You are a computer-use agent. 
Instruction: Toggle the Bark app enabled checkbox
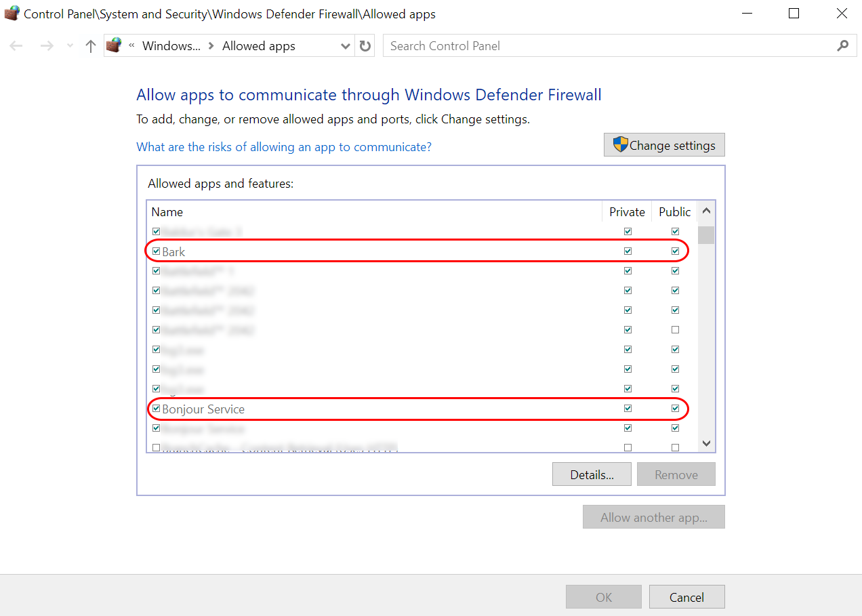pyautogui.click(x=157, y=251)
